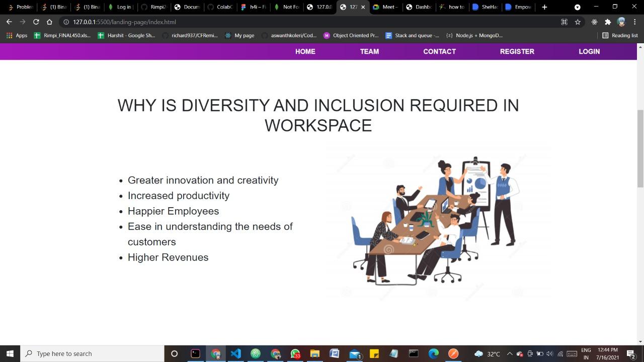This screenshot has width=644, height=362.
Task: Open the LOGIN navigation link
Action: pyautogui.click(x=589, y=51)
